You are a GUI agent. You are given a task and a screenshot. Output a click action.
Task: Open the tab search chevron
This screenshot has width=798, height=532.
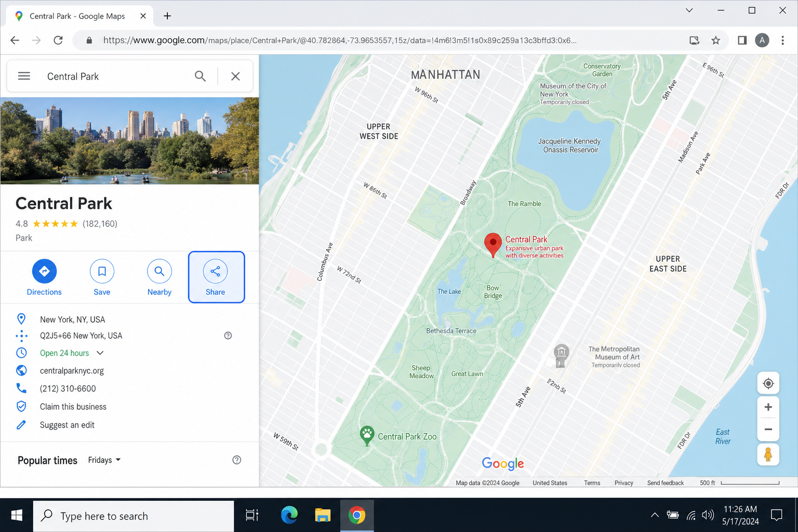point(689,10)
